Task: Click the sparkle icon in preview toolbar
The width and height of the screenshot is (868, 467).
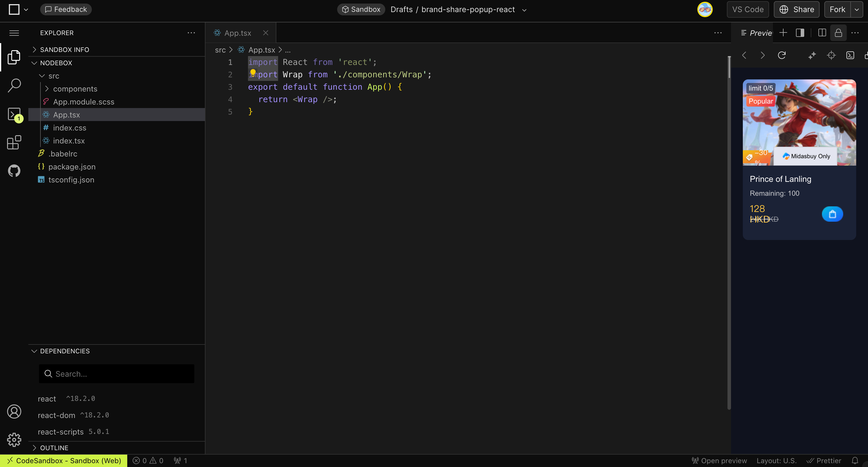Action: pyautogui.click(x=812, y=55)
